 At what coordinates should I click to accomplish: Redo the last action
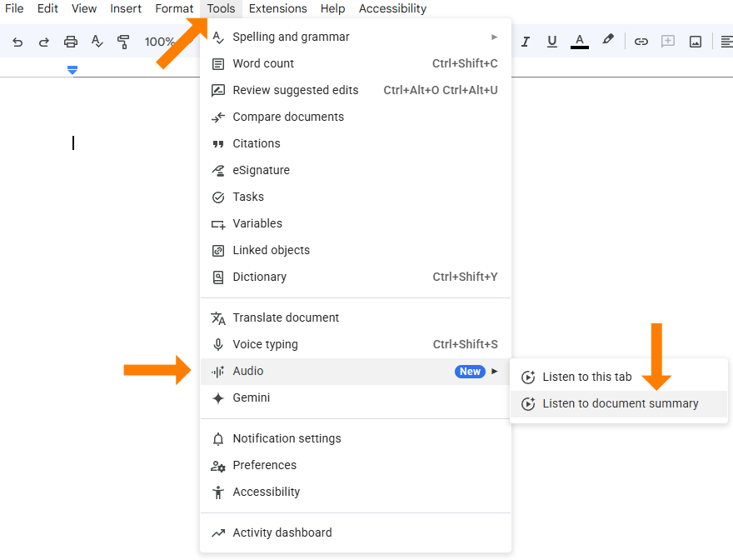44,41
